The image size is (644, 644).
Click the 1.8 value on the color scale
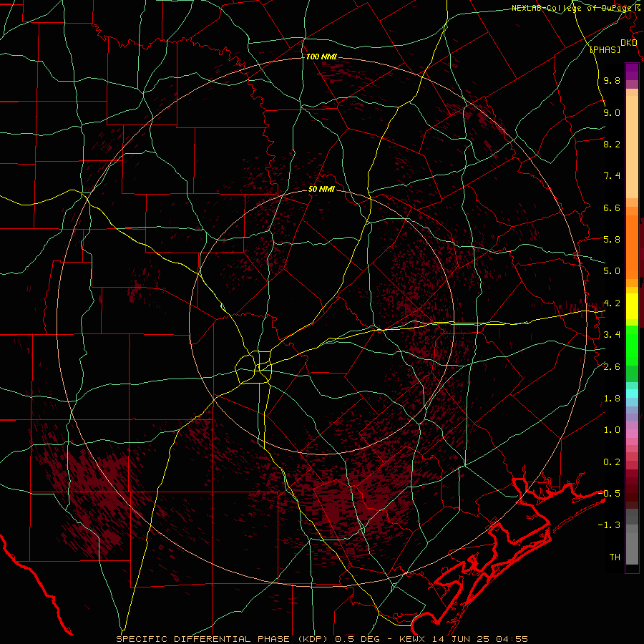[x=612, y=399]
